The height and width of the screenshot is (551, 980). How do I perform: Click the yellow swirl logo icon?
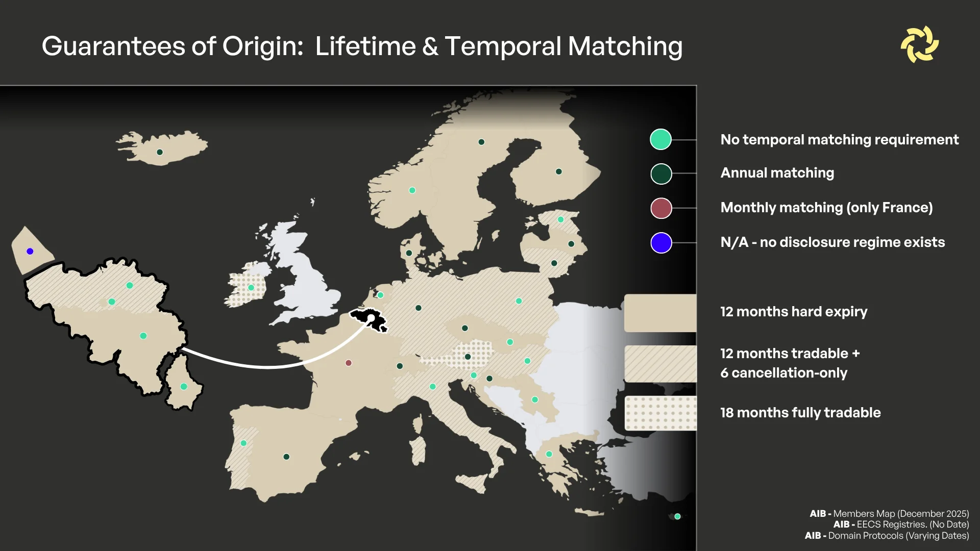point(920,45)
